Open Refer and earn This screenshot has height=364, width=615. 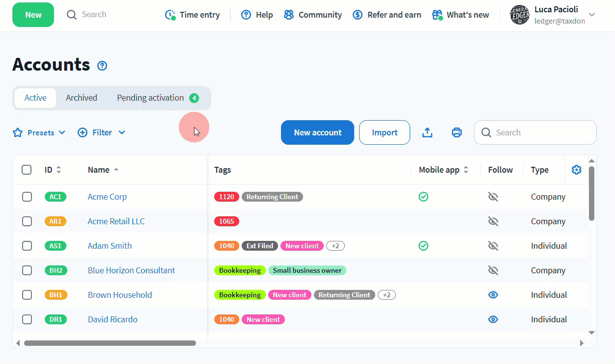(x=387, y=15)
